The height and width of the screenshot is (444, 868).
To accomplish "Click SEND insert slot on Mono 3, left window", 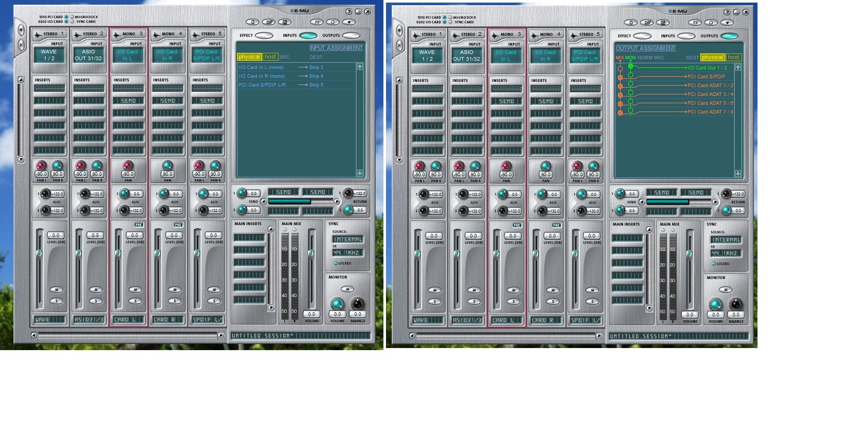I will click(x=128, y=101).
